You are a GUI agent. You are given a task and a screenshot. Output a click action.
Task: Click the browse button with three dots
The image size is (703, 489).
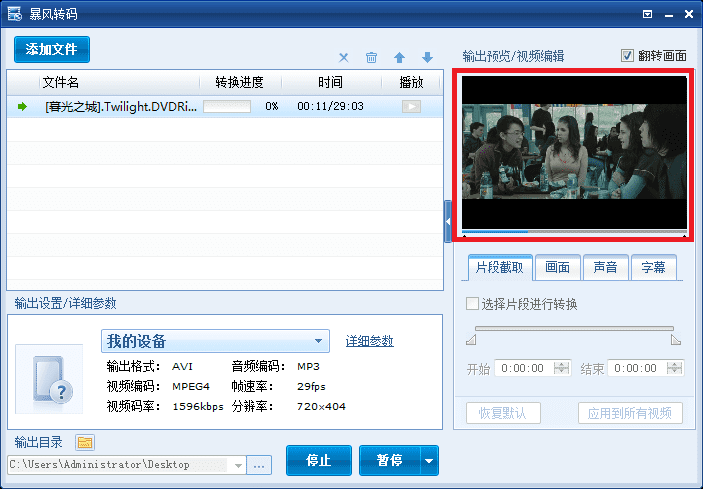pos(259,465)
